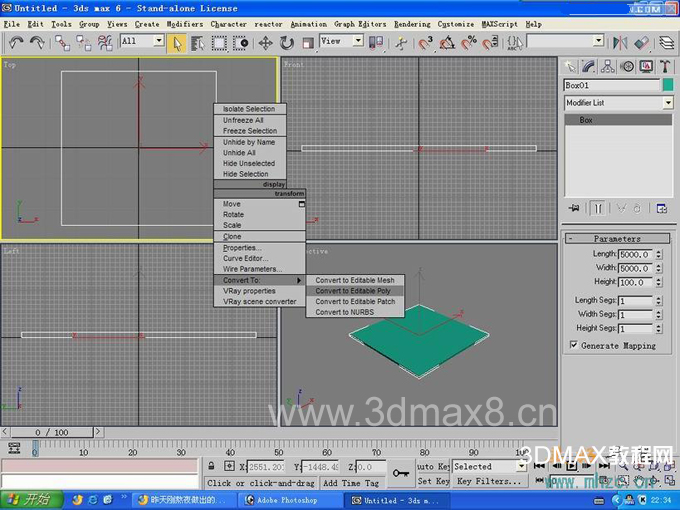Select the Move tool in toolbar

tap(265, 43)
